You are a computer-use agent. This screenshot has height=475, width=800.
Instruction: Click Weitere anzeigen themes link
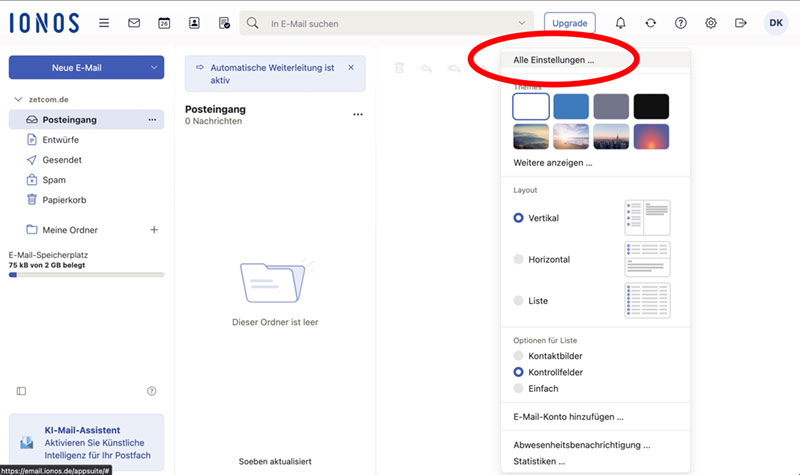[552, 162]
